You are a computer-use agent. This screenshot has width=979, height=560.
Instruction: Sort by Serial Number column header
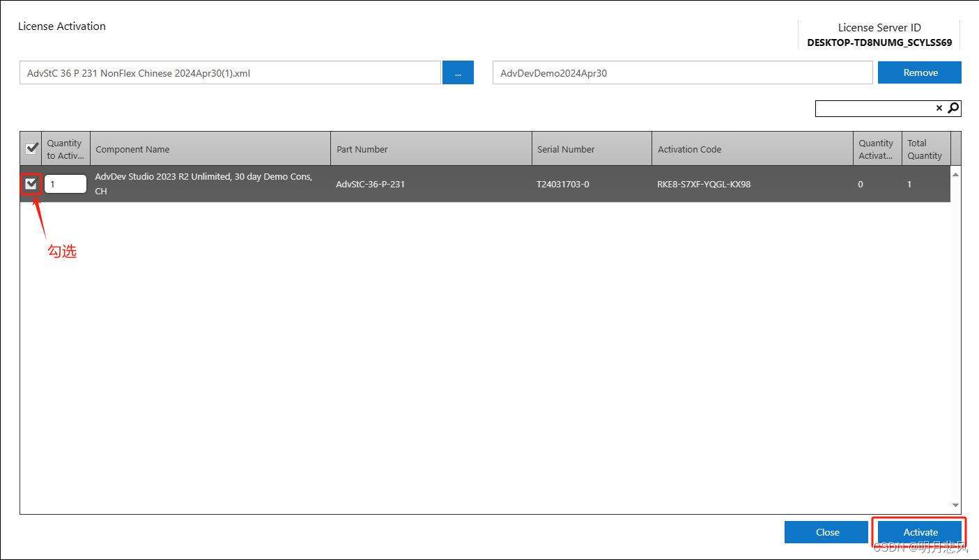tap(592, 149)
